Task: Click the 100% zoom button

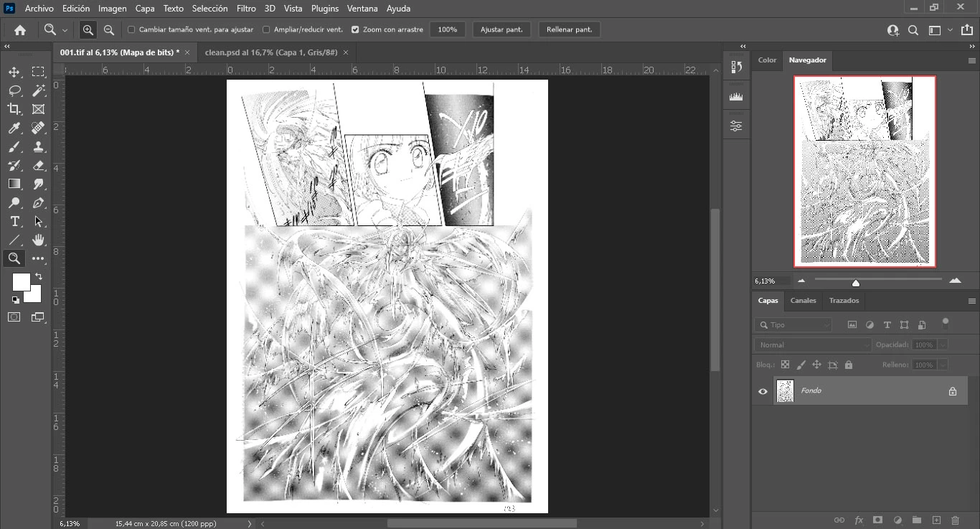Action: click(448, 30)
